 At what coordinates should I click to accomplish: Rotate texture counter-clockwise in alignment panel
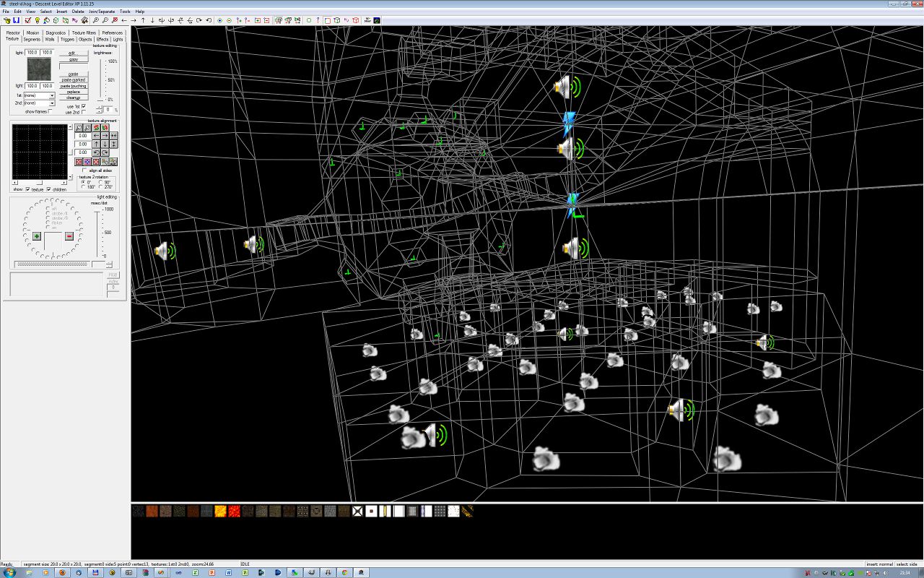pyautogui.click(x=96, y=152)
